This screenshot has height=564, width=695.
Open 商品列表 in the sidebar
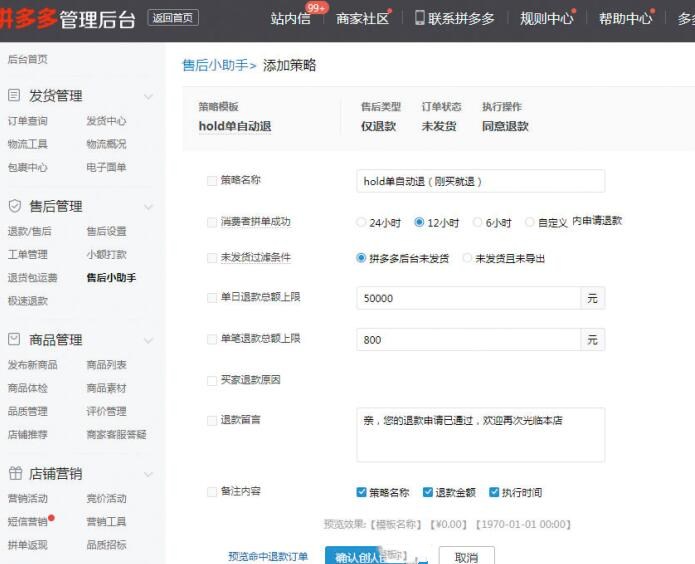(106, 364)
